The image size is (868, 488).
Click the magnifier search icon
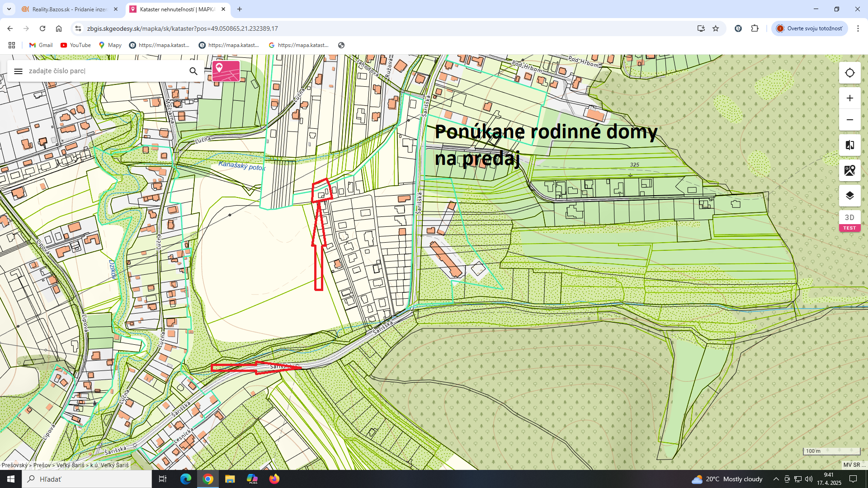pyautogui.click(x=193, y=71)
